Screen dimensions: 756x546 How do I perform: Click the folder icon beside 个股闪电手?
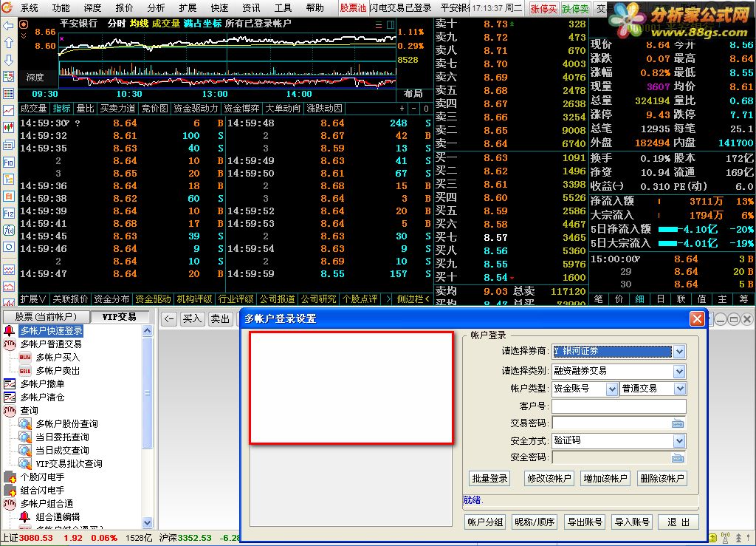coord(10,477)
